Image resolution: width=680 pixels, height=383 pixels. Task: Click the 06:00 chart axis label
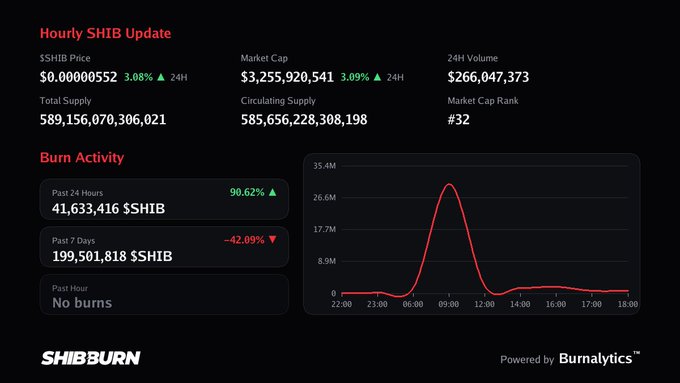tap(413, 304)
